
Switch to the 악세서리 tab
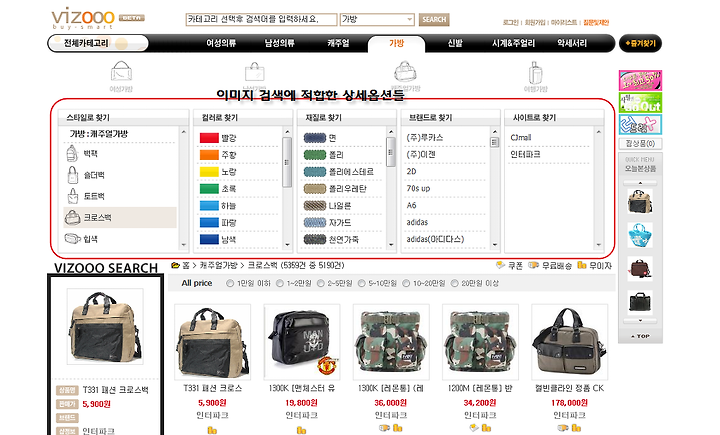(x=572, y=43)
